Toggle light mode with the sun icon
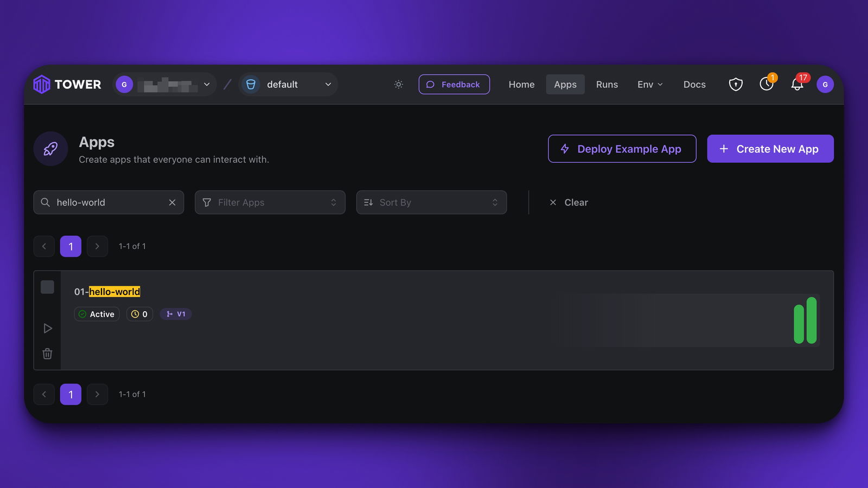868x488 pixels. click(x=398, y=85)
